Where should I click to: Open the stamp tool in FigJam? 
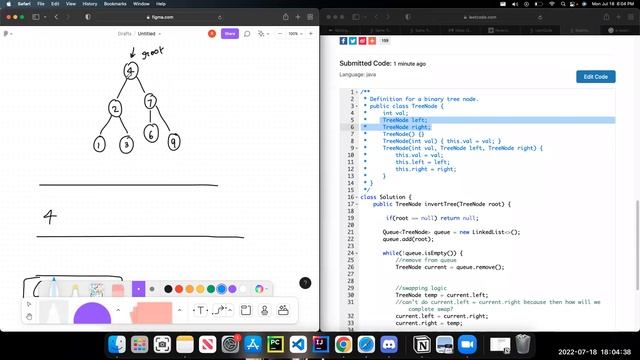coord(264,311)
